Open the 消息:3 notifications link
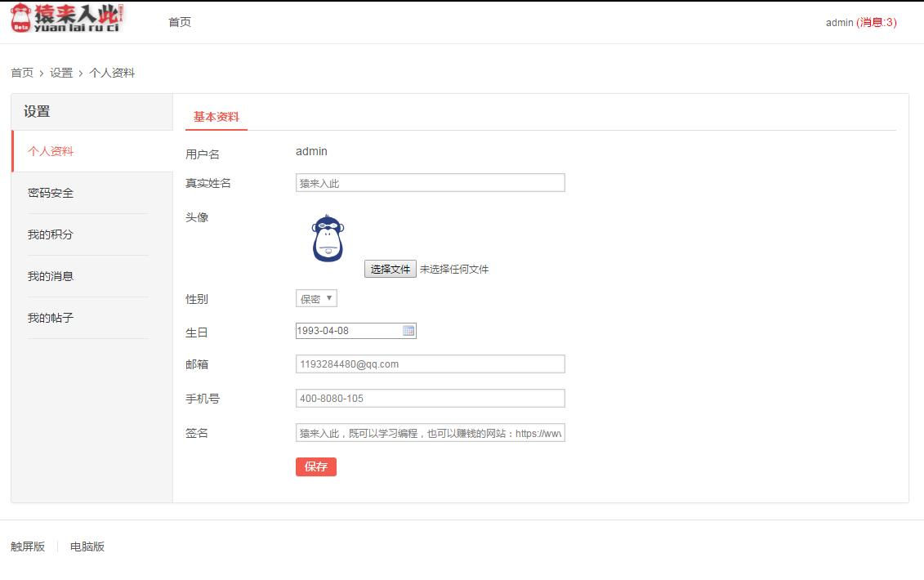The height and width of the screenshot is (580, 924). 876,22
